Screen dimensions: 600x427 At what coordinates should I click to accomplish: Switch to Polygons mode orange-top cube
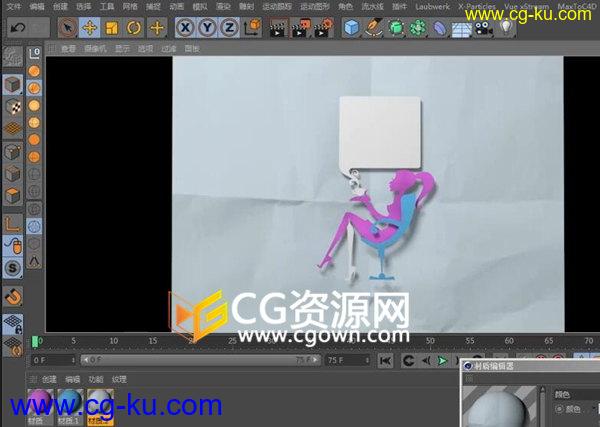pyautogui.click(x=13, y=196)
